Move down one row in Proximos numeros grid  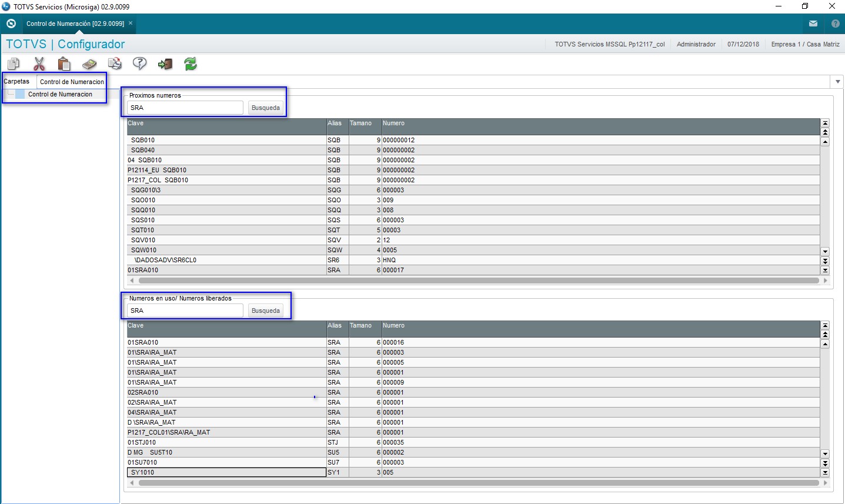point(825,251)
